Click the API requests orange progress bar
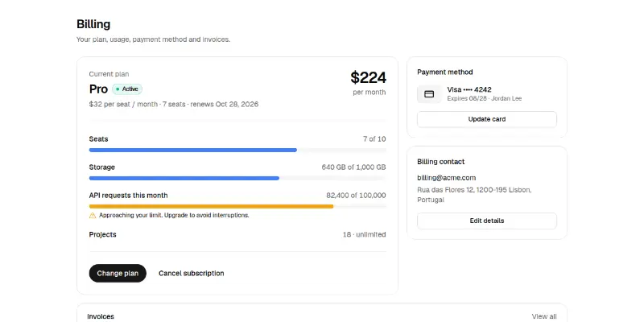The image size is (644, 322). point(237,206)
